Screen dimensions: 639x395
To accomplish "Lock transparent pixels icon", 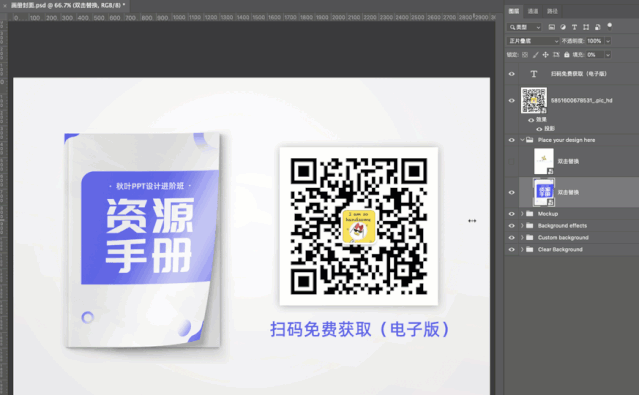I will 525,55.
